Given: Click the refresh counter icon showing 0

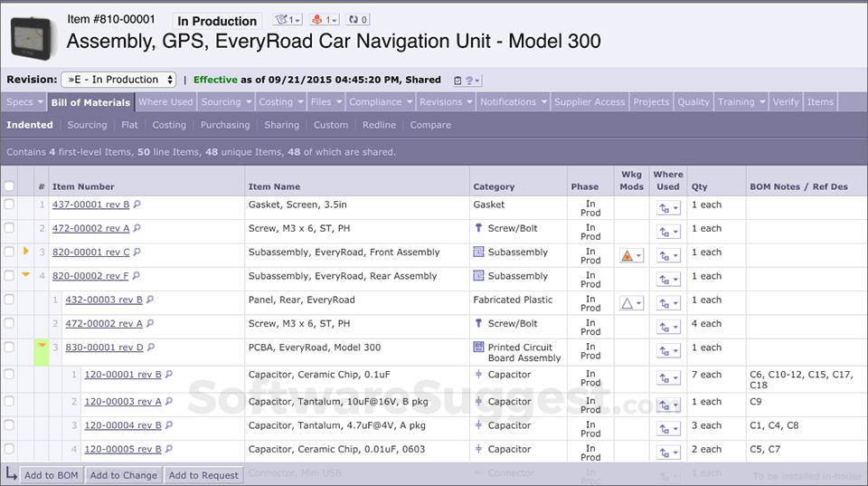Looking at the screenshot, I should pos(357,20).
